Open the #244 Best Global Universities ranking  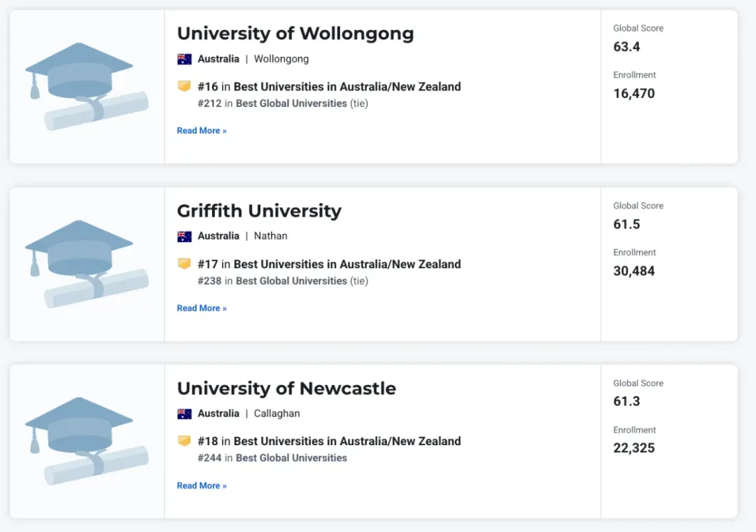pos(272,458)
